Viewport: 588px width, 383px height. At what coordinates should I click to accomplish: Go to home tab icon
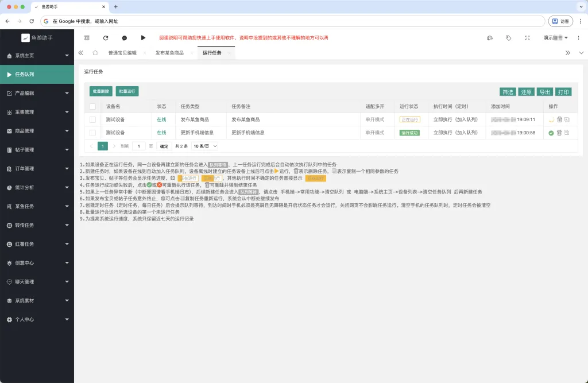95,53
